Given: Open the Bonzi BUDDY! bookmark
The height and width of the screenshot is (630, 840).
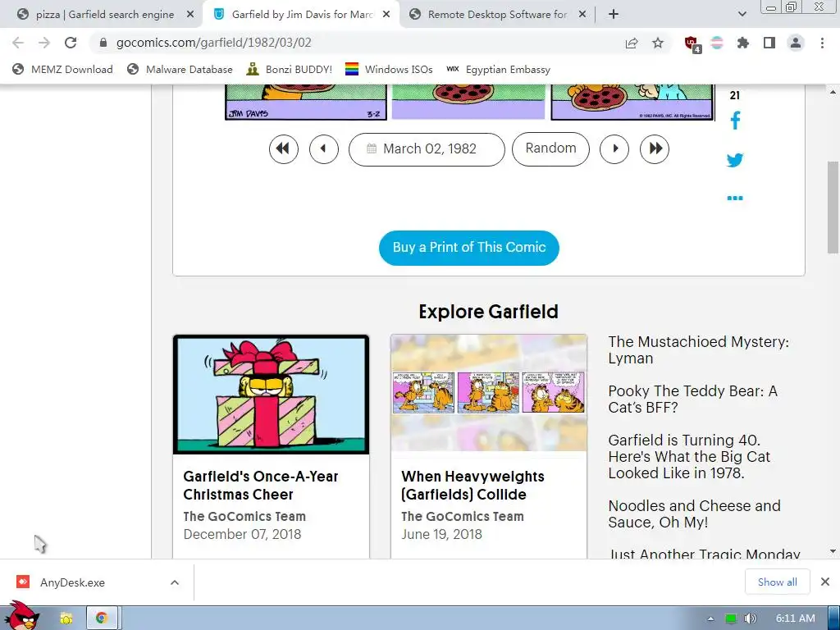Looking at the screenshot, I should pyautogui.click(x=289, y=69).
